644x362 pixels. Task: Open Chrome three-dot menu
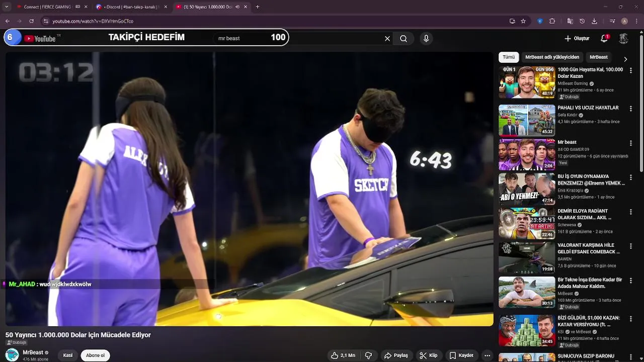pyautogui.click(x=636, y=21)
